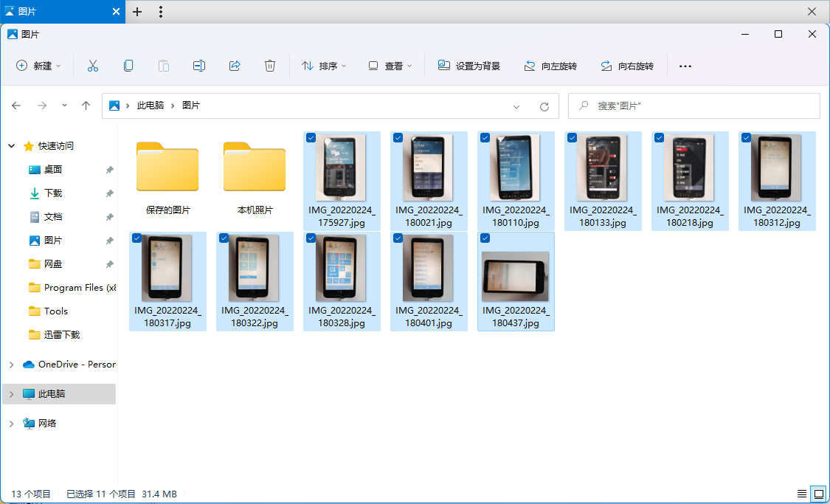Screen dimensions: 830x504
Task: Refresh the current folder view
Action: click(x=544, y=106)
